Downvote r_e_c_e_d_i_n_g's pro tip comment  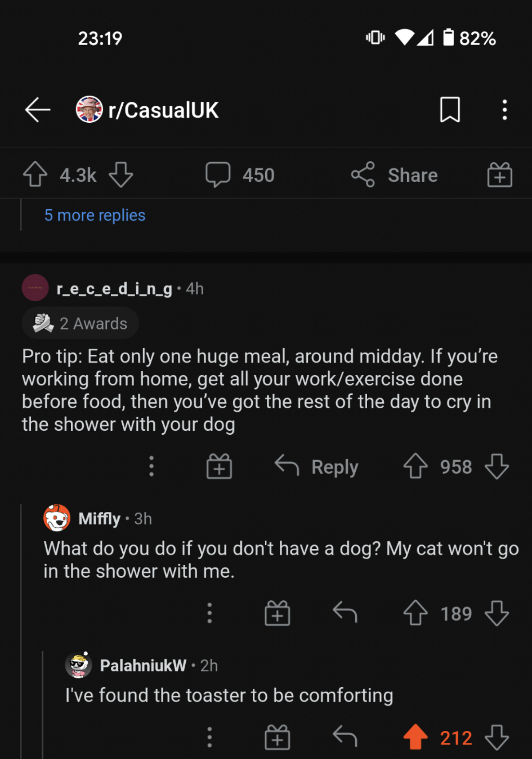pyautogui.click(x=496, y=467)
